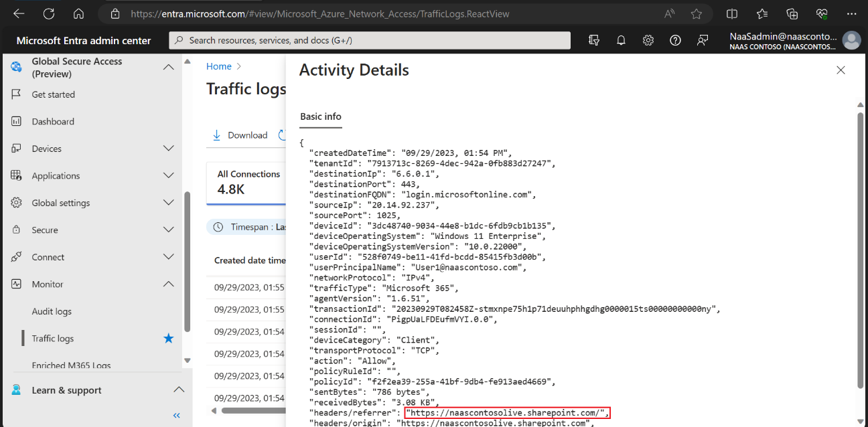Expand the Connect menu chevron
The width and height of the screenshot is (868, 427).
coord(169,257)
